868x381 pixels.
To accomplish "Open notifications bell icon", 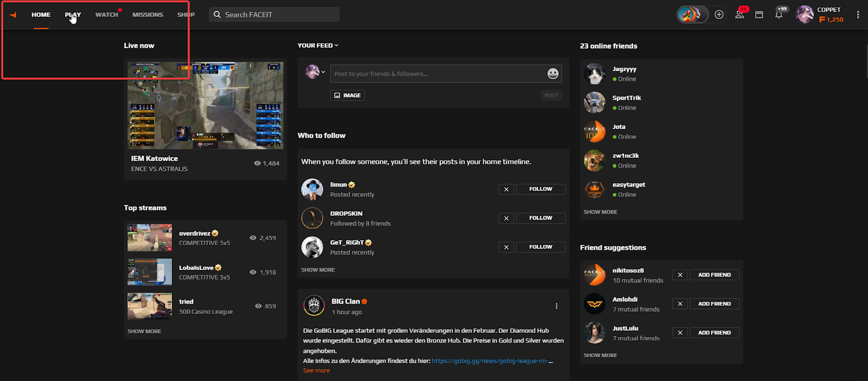I will [x=779, y=15].
